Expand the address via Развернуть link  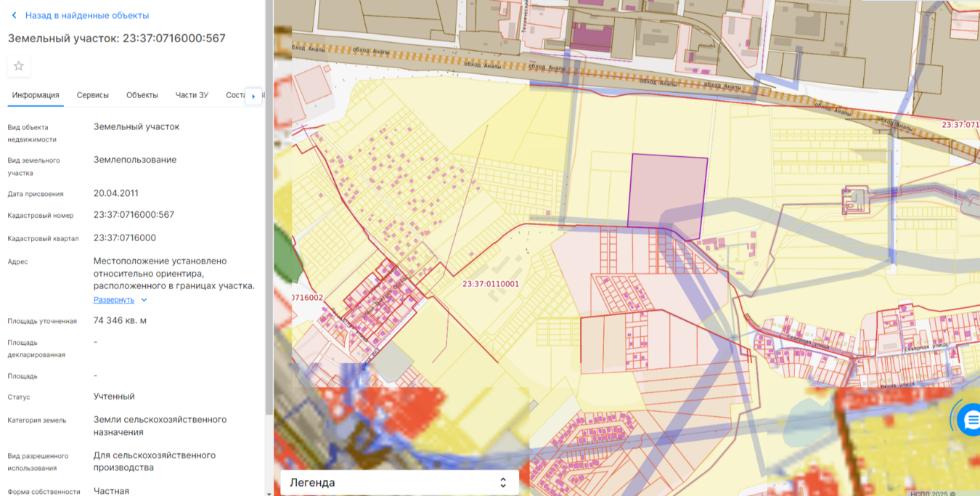114,300
